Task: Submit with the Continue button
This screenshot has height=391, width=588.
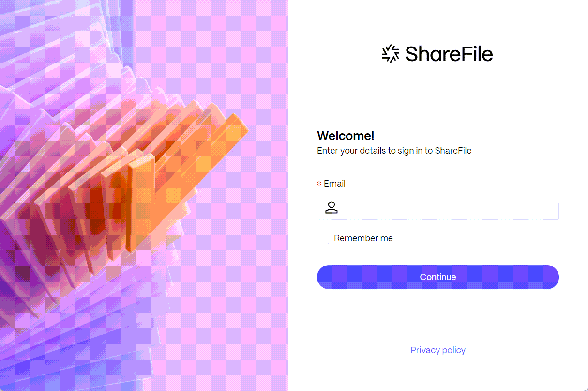Action: (x=438, y=277)
